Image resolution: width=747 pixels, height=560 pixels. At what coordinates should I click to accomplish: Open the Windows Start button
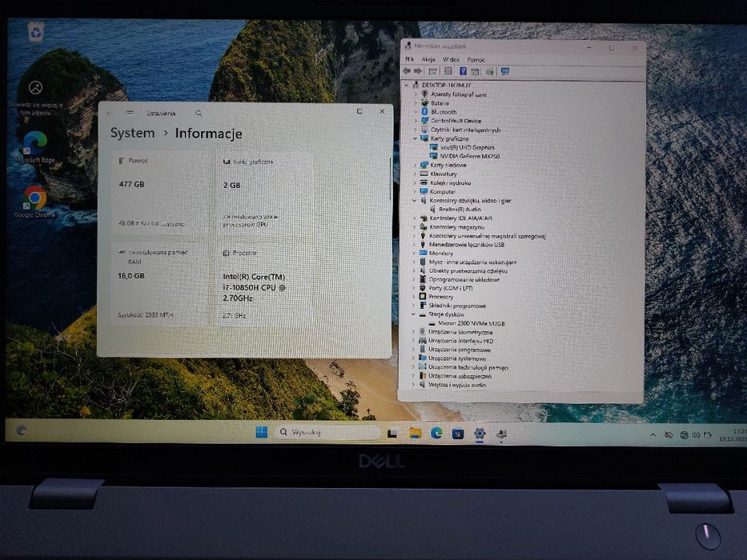point(262,432)
